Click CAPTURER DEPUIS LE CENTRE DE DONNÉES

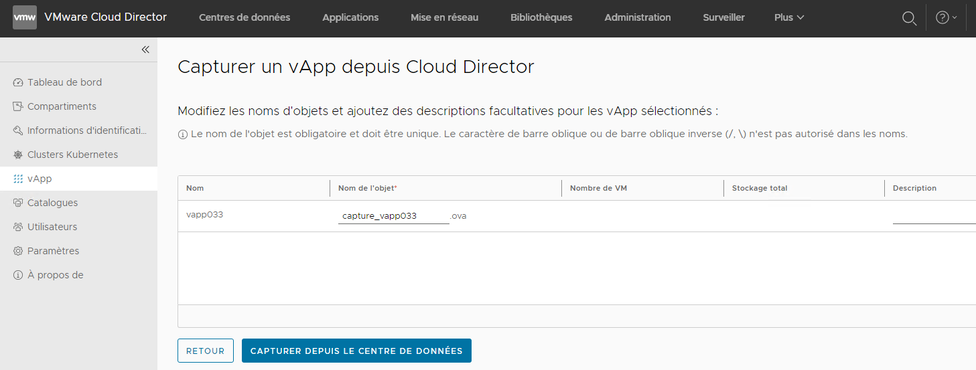pyautogui.click(x=357, y=351)
